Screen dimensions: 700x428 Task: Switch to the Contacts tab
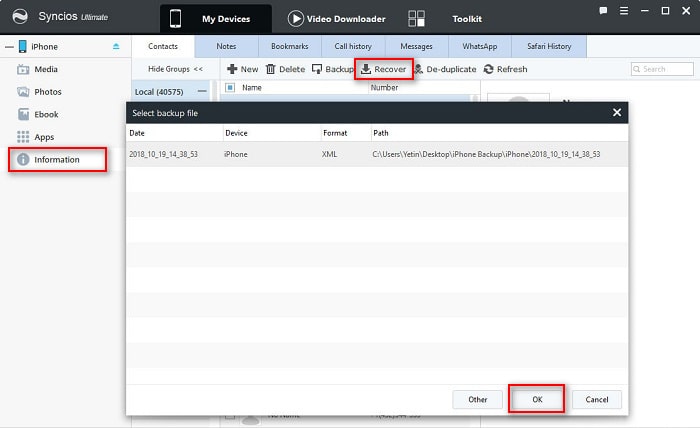(162, 46)
